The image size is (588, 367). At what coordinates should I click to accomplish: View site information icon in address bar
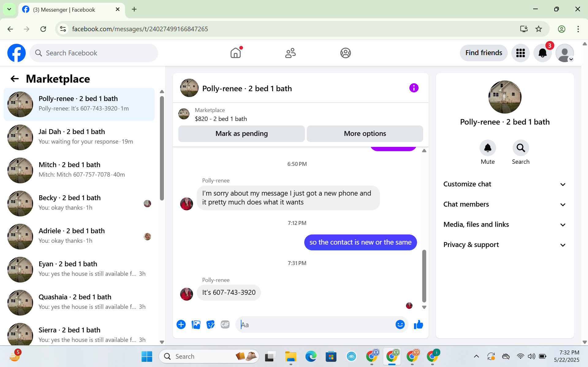pos(63,29)
